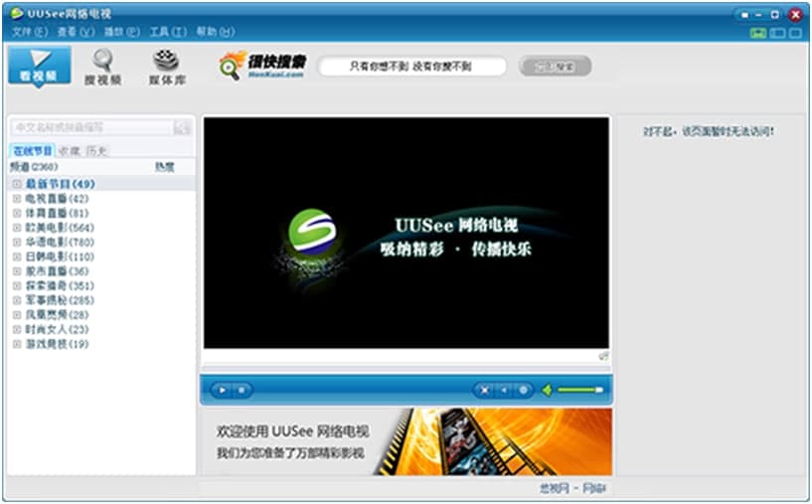Screen dimensions: 812x504
Task: Click small icon below video corner
Action: click(x=603, y=356)
